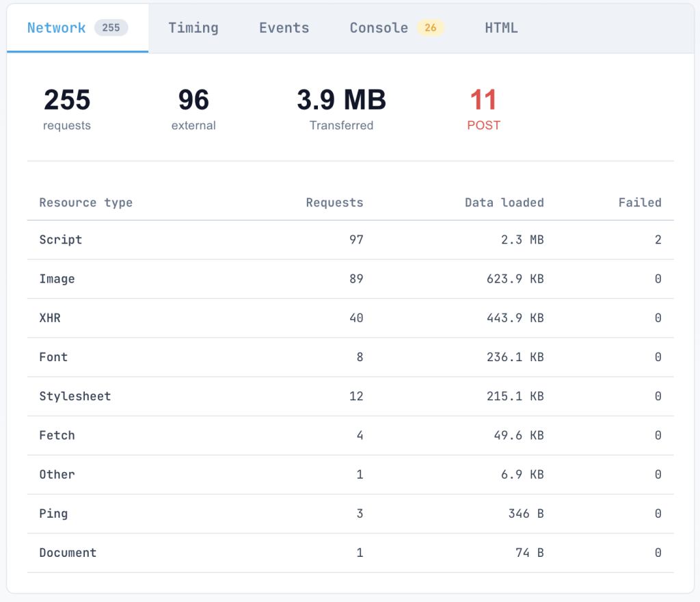Select the Script resource row
700x602 pixels.
tap(351, 240)
